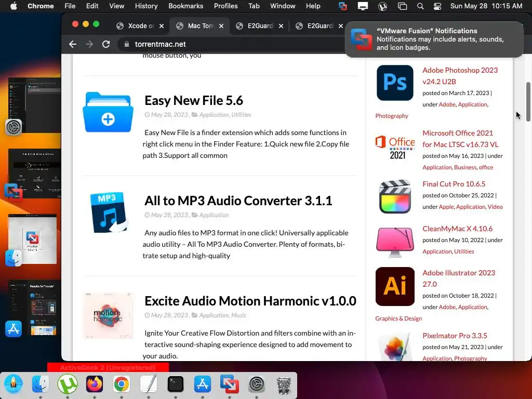The height and width of the screenshot is (399, 532).
Task: Open the Final Cut Pro 10.6.5 link
Action: pos(454,184)
